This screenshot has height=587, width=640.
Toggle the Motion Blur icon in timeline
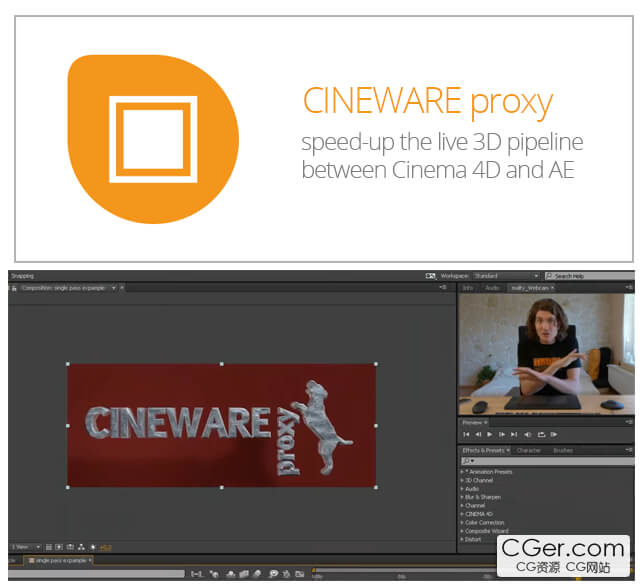257,574
